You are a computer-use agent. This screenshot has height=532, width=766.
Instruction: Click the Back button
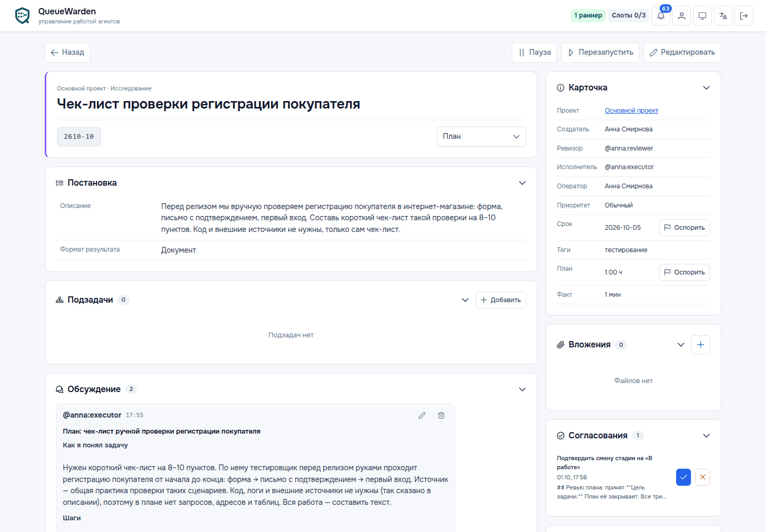click(x=68, y=53)
